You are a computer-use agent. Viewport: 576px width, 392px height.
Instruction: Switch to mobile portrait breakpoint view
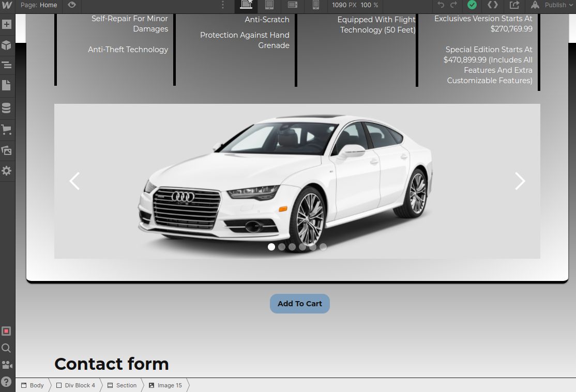(316, 5)
